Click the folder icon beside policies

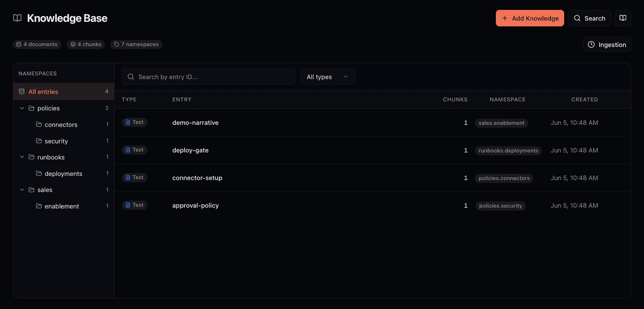(x=32, y=108)
